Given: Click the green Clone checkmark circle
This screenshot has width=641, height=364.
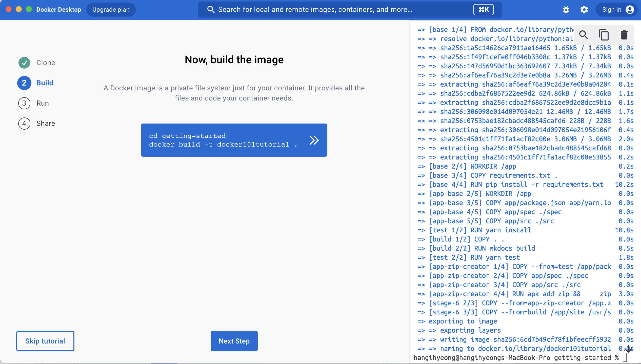Looking at the screenshot, I should click(24, 63).
